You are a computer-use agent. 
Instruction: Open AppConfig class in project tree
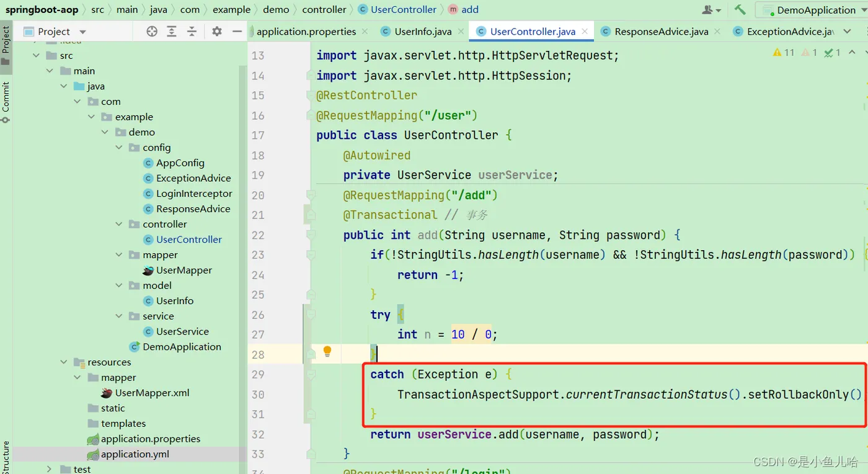[x=174, y=163]
